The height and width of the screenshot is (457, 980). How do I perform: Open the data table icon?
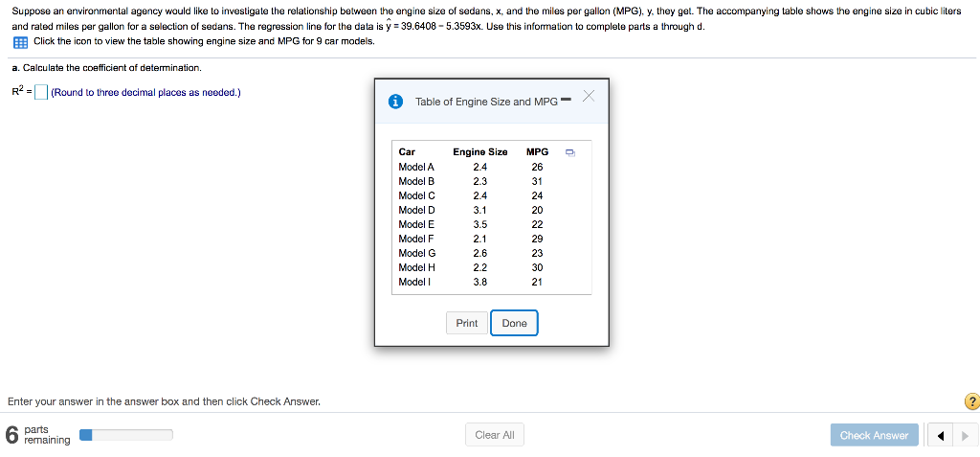pos(21,42)
